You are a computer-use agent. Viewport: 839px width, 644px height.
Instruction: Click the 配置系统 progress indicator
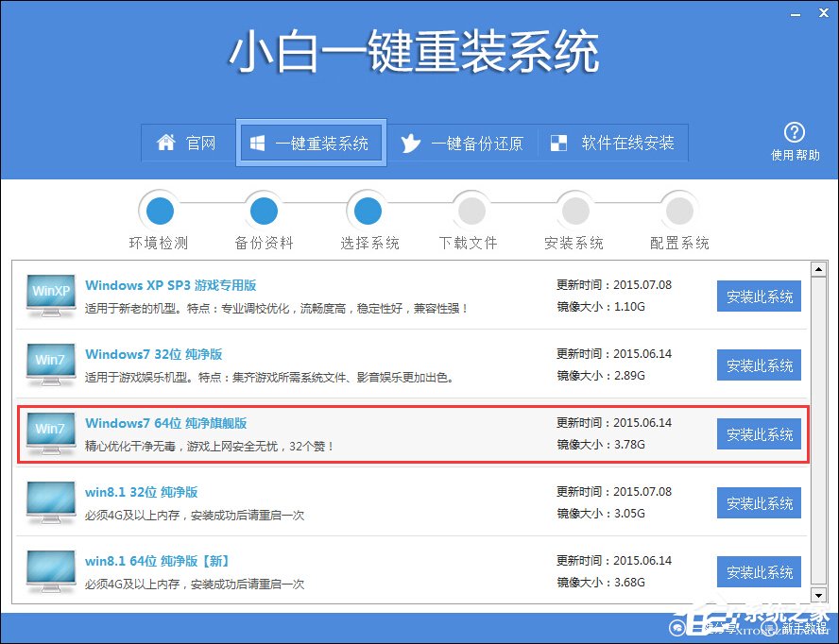coord(678,210)
